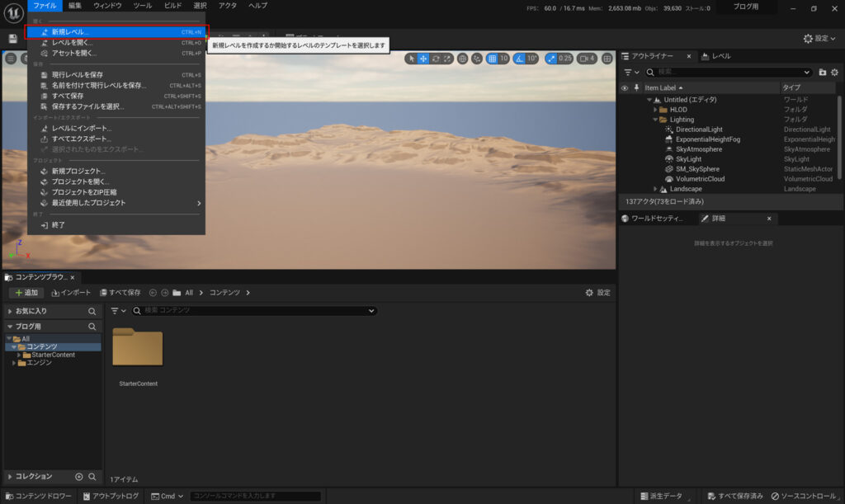This screenshot has height=504, width=845.
Task: Click the save icon in main toolbar
Action: coord(12,39)
